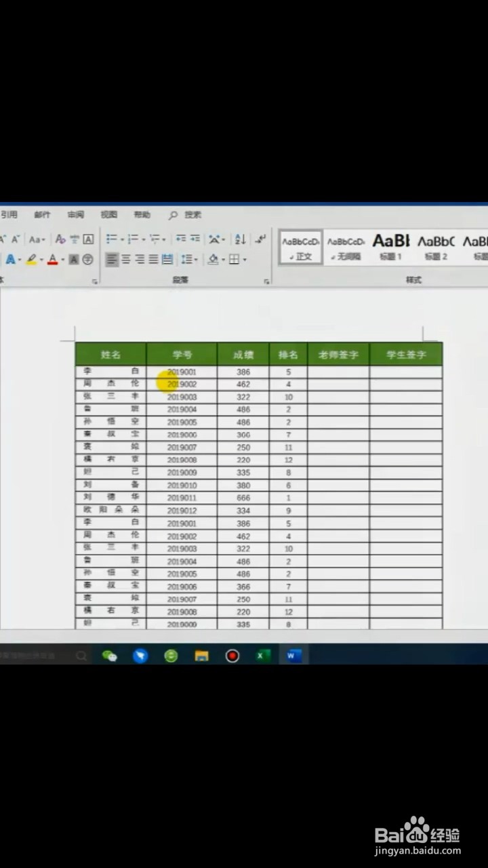
Task: Apply red font color
Action: [x=52, y=259]
